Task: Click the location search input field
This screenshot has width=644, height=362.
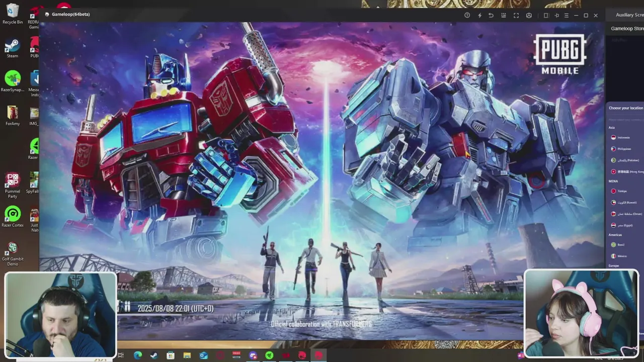Action: coord(626,120)
